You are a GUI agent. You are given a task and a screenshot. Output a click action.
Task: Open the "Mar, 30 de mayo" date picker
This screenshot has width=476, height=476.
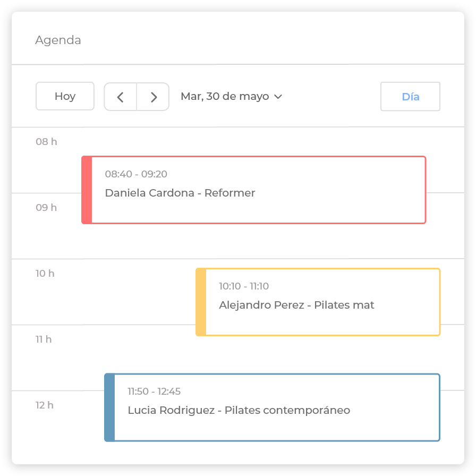(225, 97)
